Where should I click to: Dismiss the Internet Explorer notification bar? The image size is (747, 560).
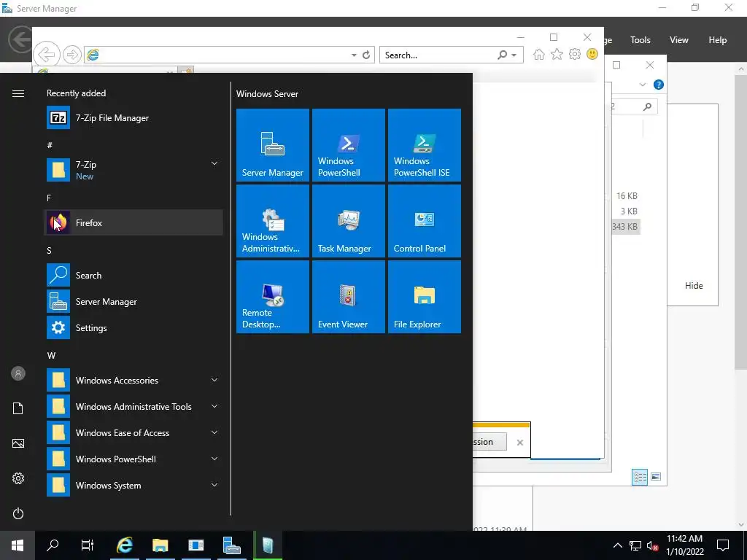(519, 443)
